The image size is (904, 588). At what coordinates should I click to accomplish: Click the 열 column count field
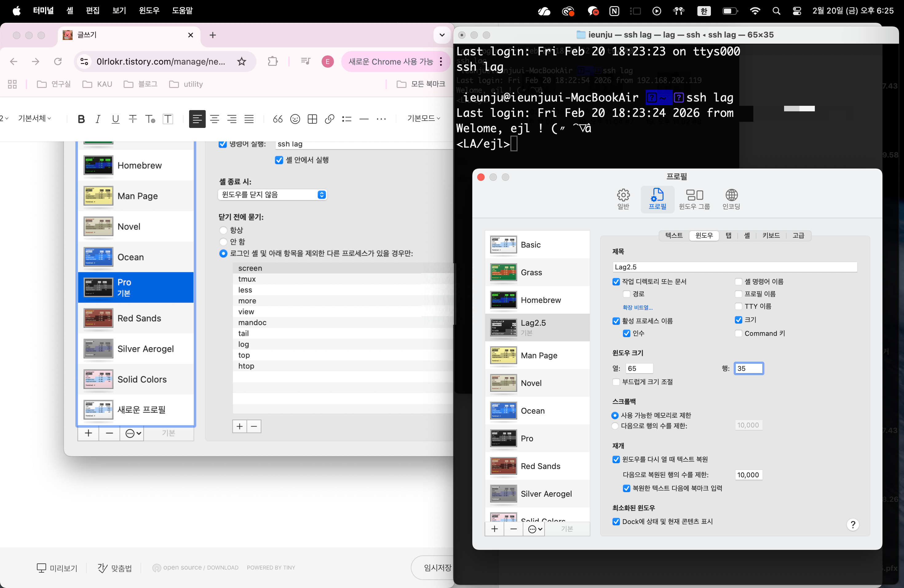tap(639, 368)
